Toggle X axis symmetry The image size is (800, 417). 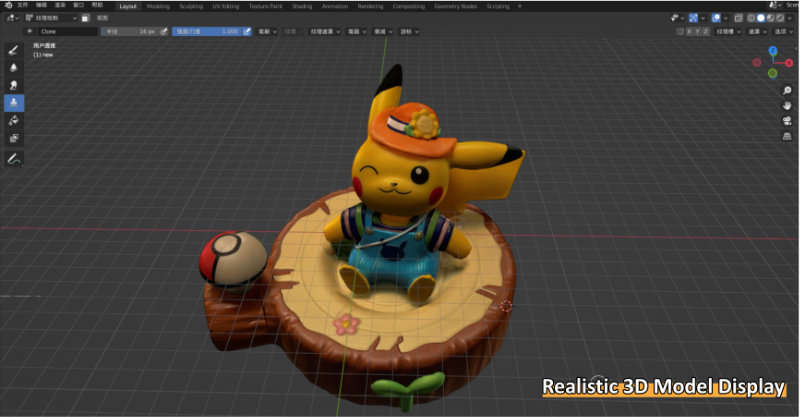[689, 32]
